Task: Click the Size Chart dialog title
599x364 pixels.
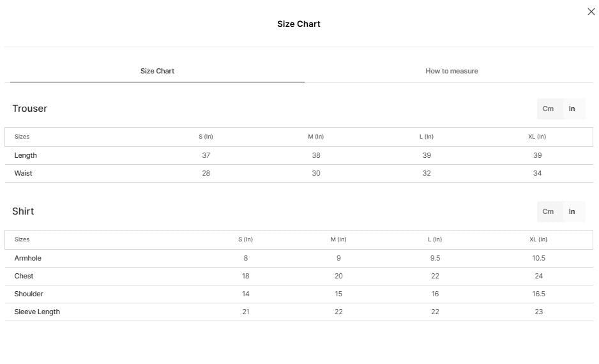Action: coord(299,24)
